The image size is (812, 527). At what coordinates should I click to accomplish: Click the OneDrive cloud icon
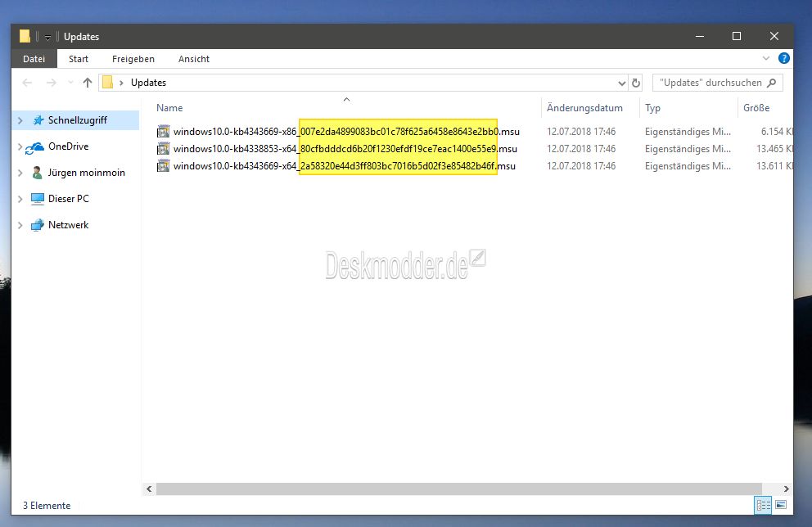35,147
